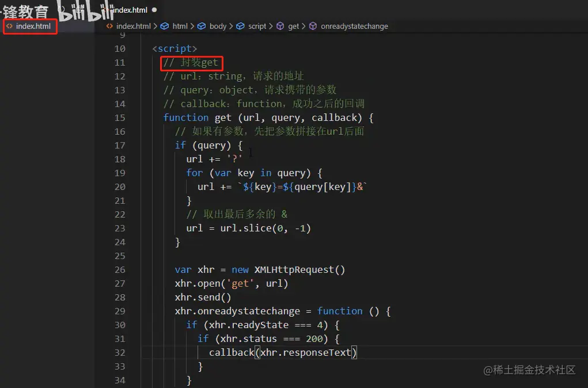588x388 pixels.
Task: Click the comment '// query: object, 请求携带的参数'
Action: point(250,90)
